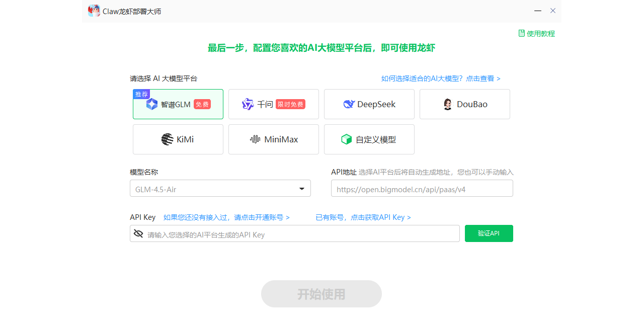Click the 自定义模型 cube icon
Viewport: 644px width, 322px height.
(346, 139)
